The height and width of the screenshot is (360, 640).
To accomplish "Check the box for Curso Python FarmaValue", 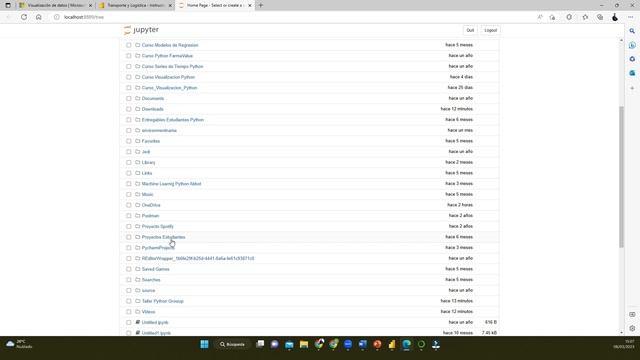I will [129, 56].
